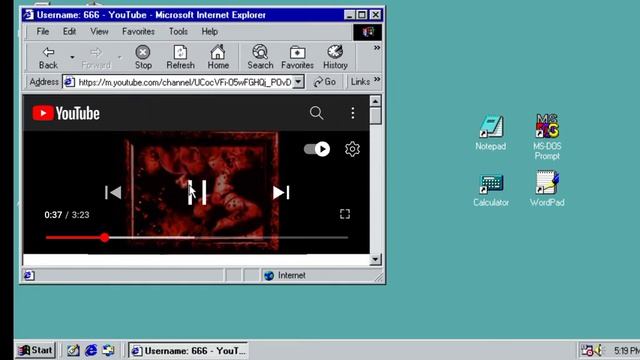This screenshot has width=640, height=360.
Task: Open the Search pane
Action: point(260,58)
